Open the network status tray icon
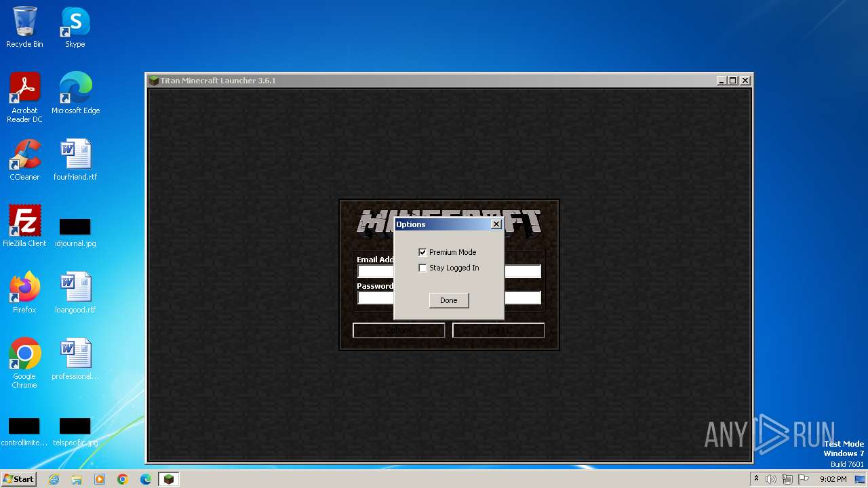 pos(787,479)
